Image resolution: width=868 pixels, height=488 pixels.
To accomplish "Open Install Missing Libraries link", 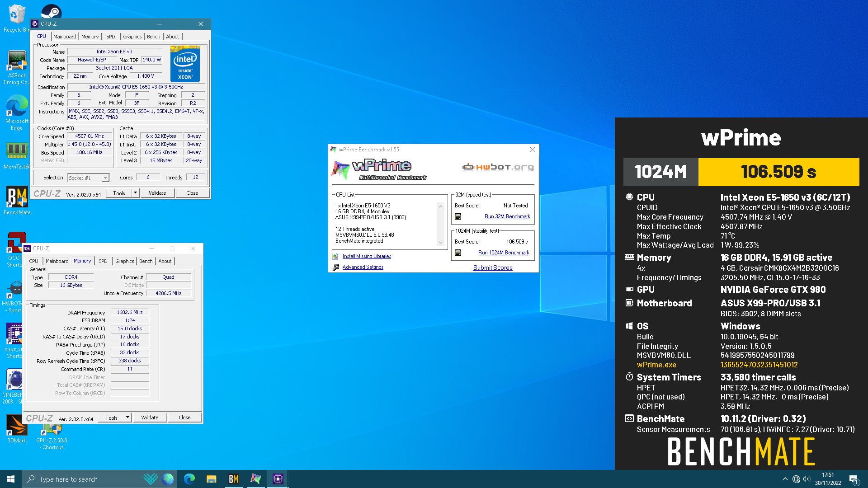I will pos(367,256).
